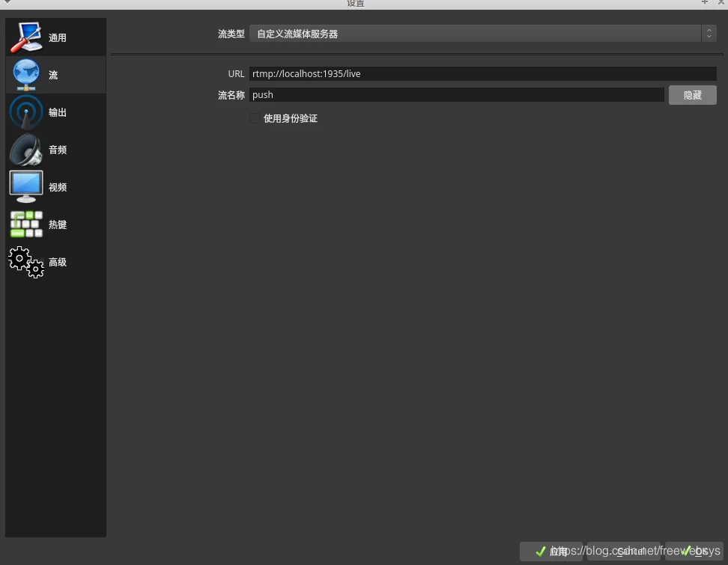Click the 应用 apply button
Screen dimensions: 728x565
point(551,551)
